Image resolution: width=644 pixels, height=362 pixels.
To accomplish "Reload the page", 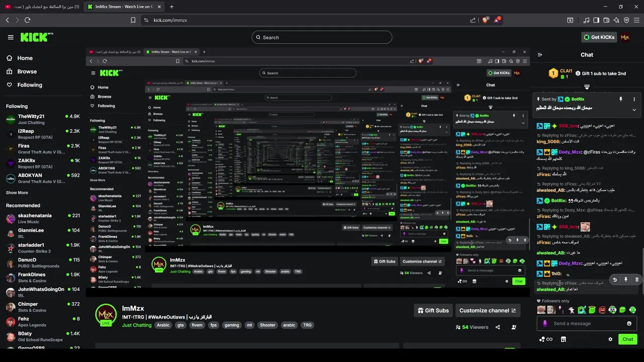I will [x=27, y=20].
